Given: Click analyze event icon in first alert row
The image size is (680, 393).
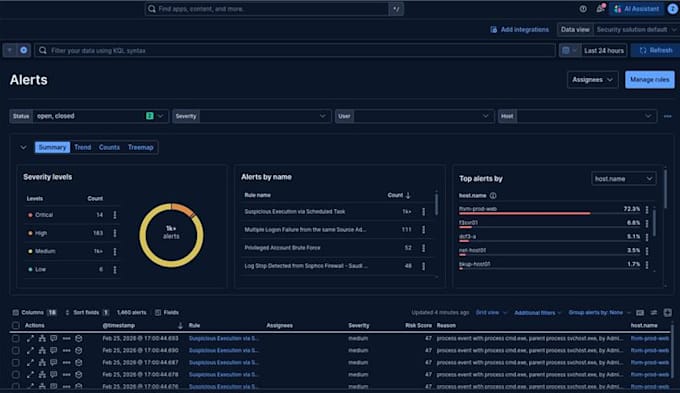Looking at the screenshot, I should pyautogui.click(x=42, y=338).
